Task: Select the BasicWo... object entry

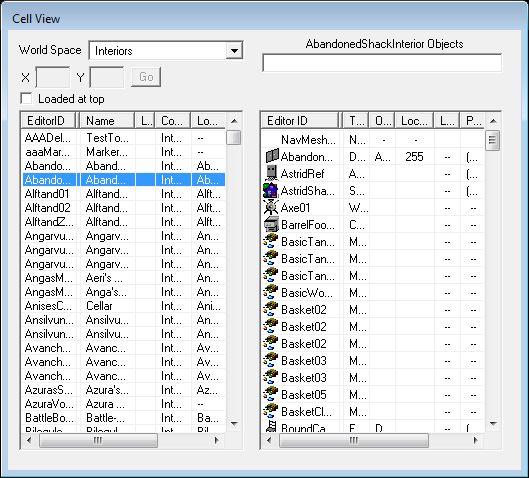Action: (x=373, y=292)
